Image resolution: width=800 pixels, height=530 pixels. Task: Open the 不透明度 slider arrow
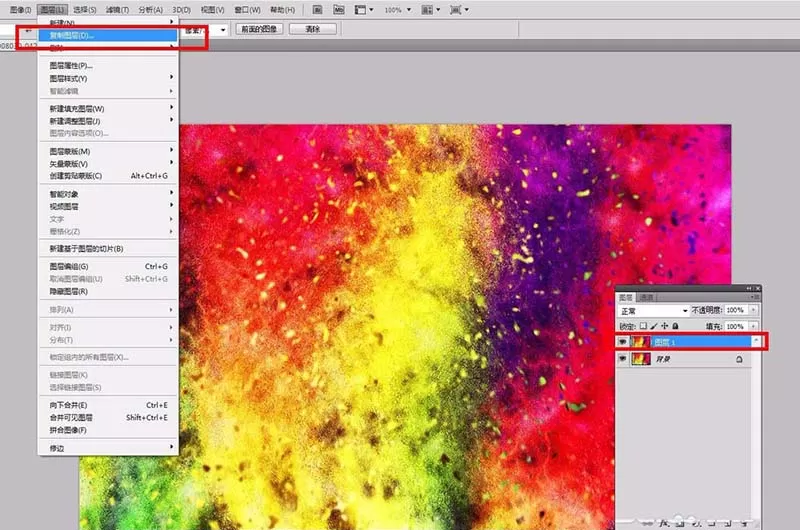point(754,310)
